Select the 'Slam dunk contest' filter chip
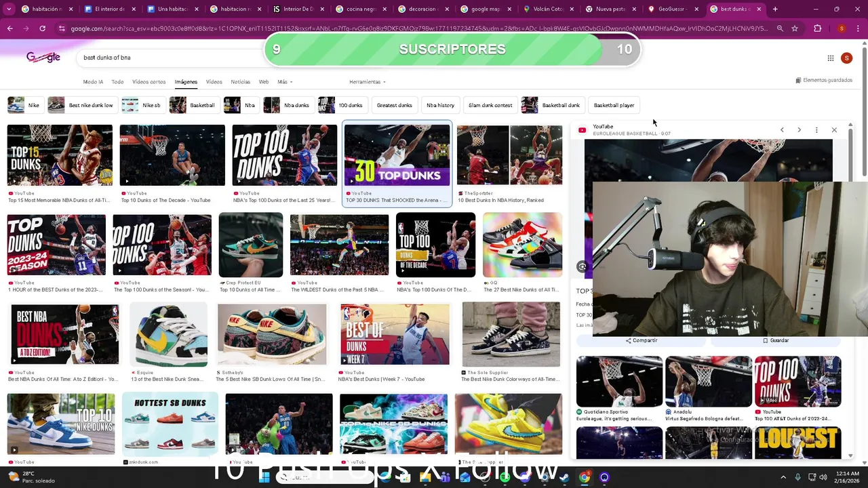Viewport: 868px width, 488px height. click(490, 105)
